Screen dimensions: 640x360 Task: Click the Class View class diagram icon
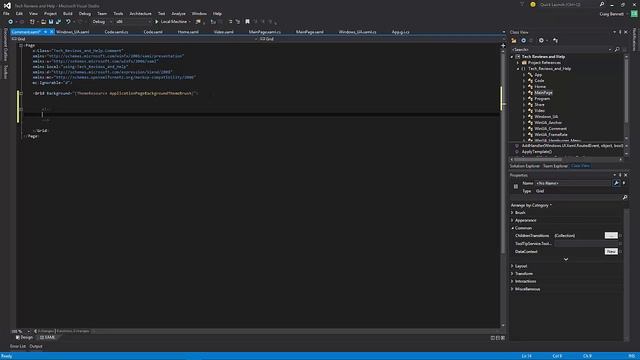click(555, 40)
